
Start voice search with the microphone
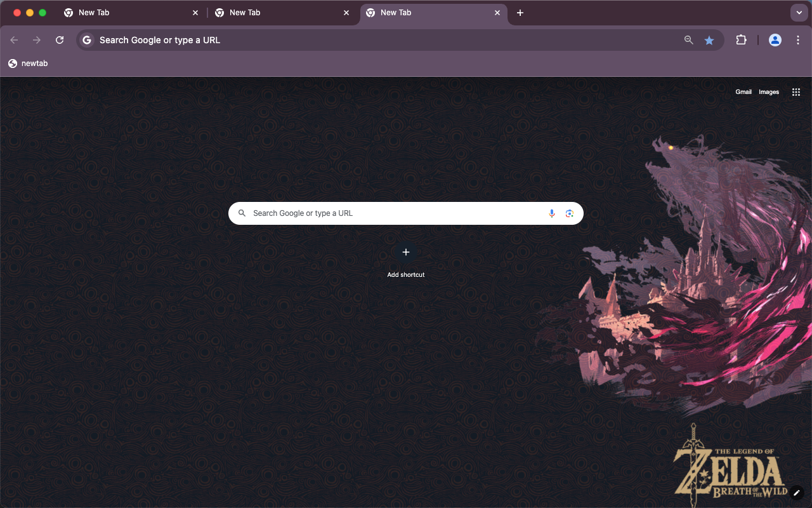click(552, 213)
